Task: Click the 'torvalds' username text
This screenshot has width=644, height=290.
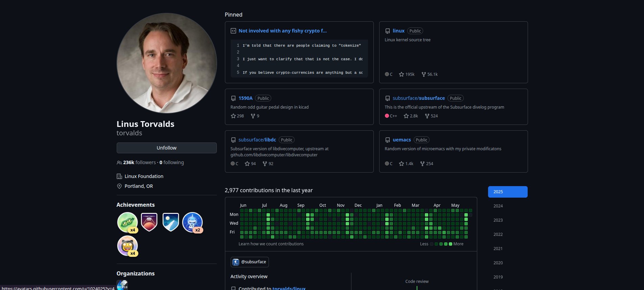Action: (129, 133)
